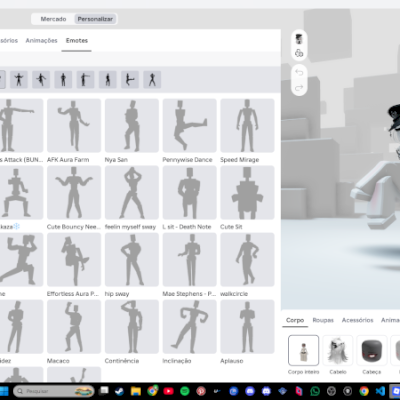Select the Inclinação emote
Screen dimensions: 400x400
point(189,326)
